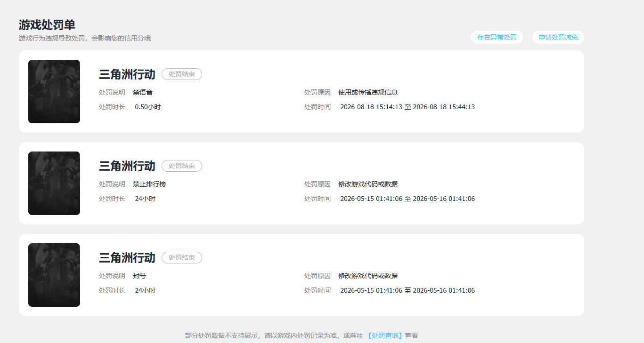Click the 三角洲行动 title on 封号 card
Viewport: 644px width, 343px height.
tap(127, 258)
